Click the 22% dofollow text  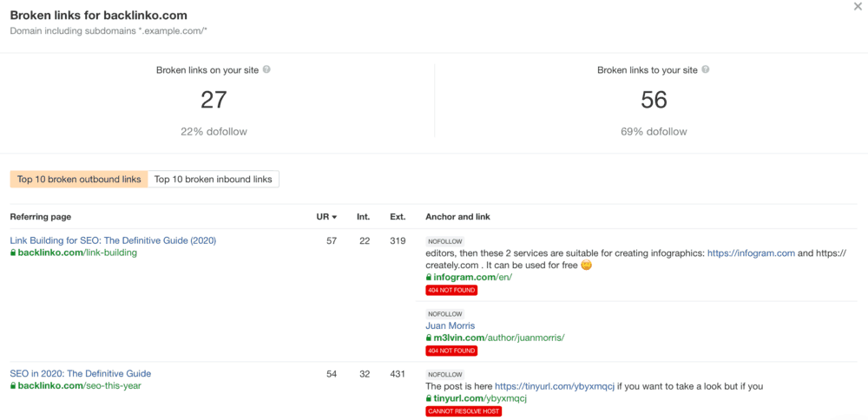click(x=214, y=132)
